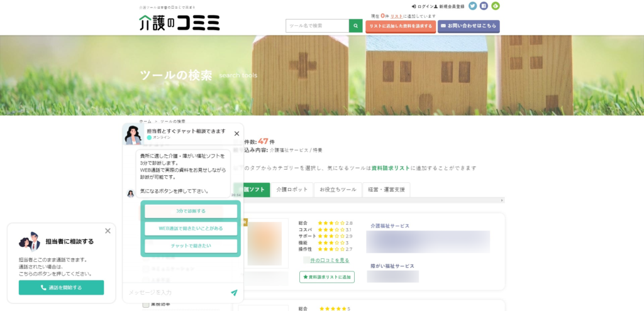Close the chat consultation widget
The image size is (644, 311).
[x=236, y=134]
